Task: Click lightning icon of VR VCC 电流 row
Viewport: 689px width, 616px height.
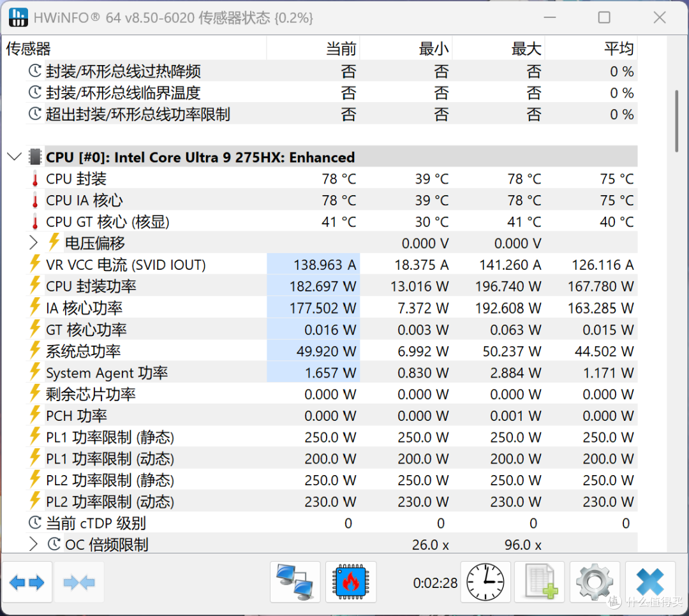Action: 35,264
